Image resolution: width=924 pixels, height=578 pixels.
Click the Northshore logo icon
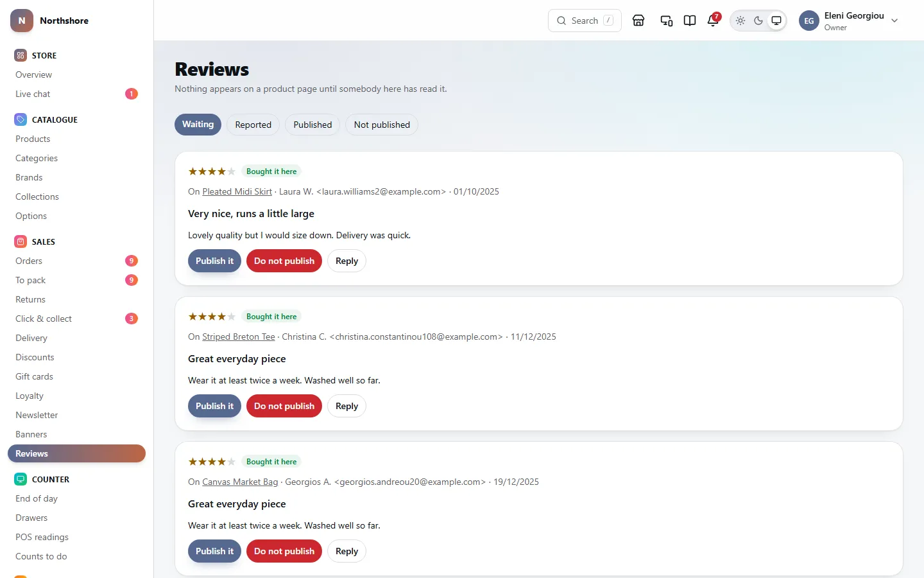click(x=22, y=21)
